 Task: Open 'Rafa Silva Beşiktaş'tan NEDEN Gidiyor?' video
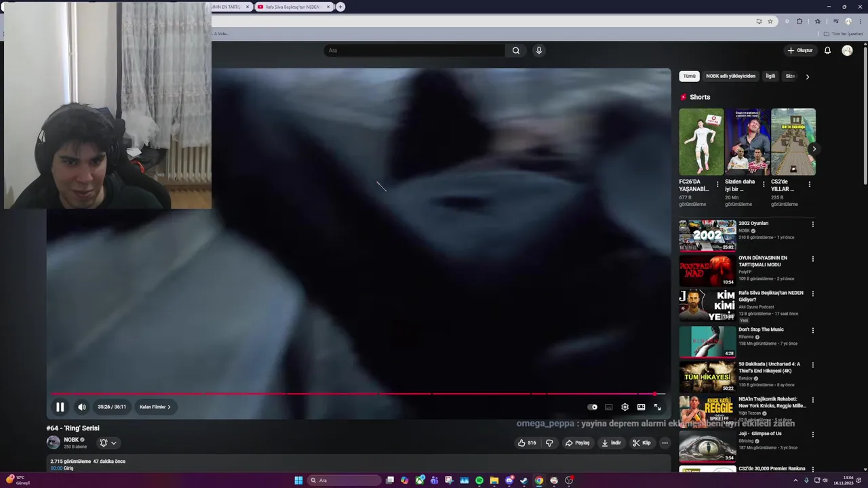tap(707, 305)
